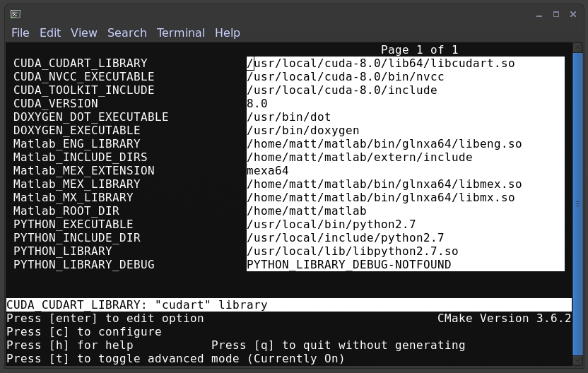Close the terminal window
This screenshot has height=373, width=588.
(x=573, y=14)
